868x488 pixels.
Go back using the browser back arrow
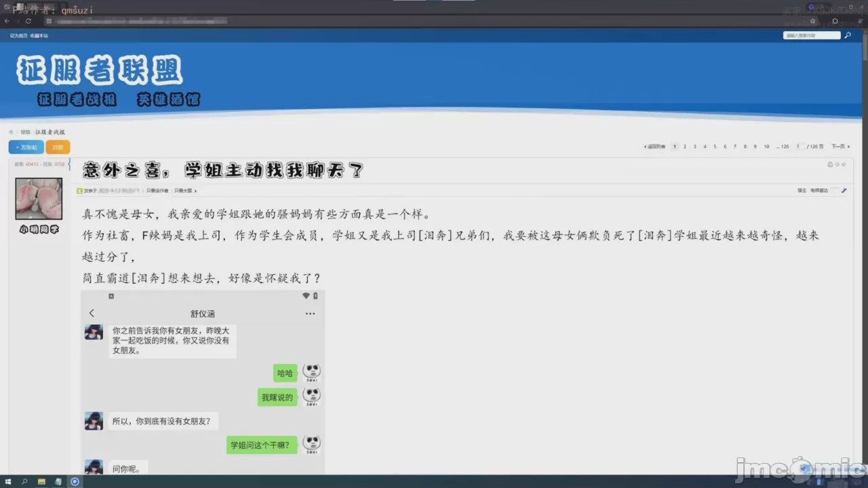(x=7, y=21)
